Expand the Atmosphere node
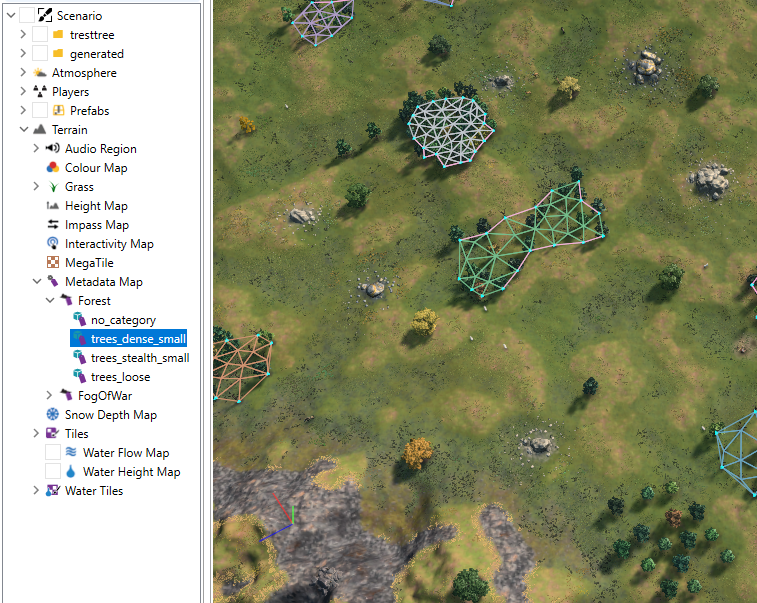 [23, 72]
